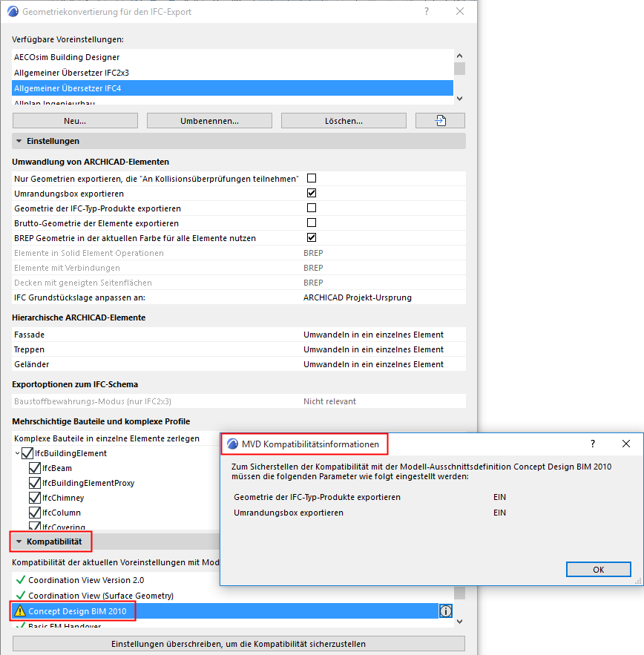Click green checkmark of Coordination View (Surface Geometry)
The image size is (644, 655).
(21, 595)
